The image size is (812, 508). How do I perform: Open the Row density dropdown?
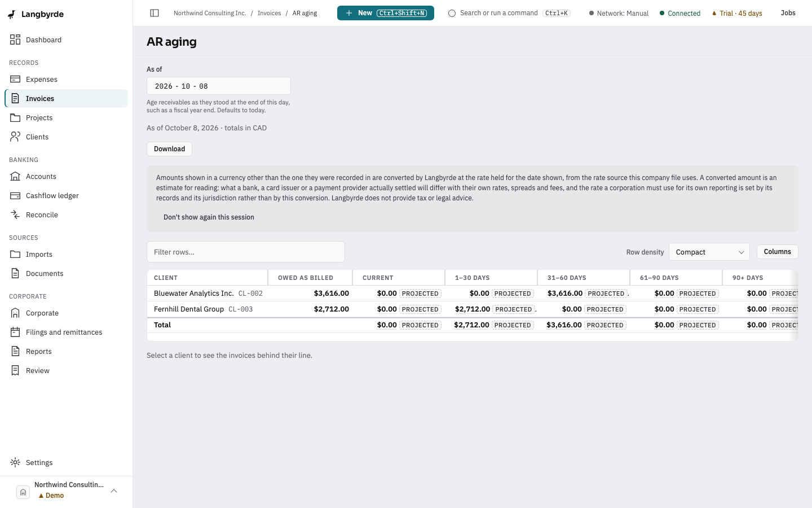[709, 252]
